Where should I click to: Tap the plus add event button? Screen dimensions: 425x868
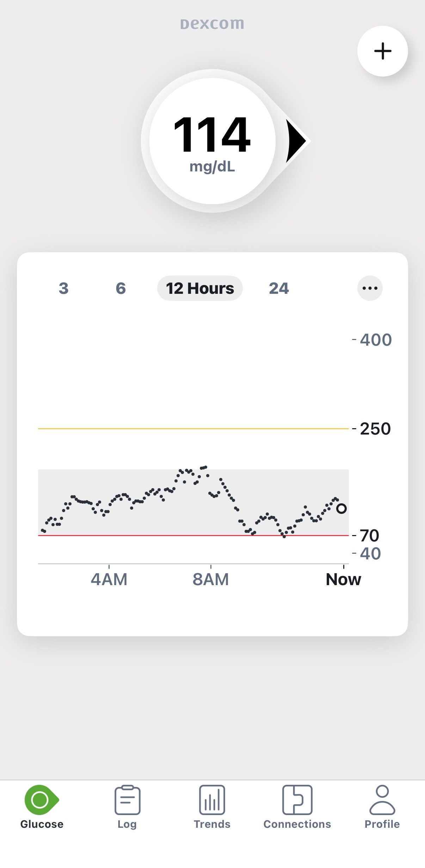click(382, 51)
